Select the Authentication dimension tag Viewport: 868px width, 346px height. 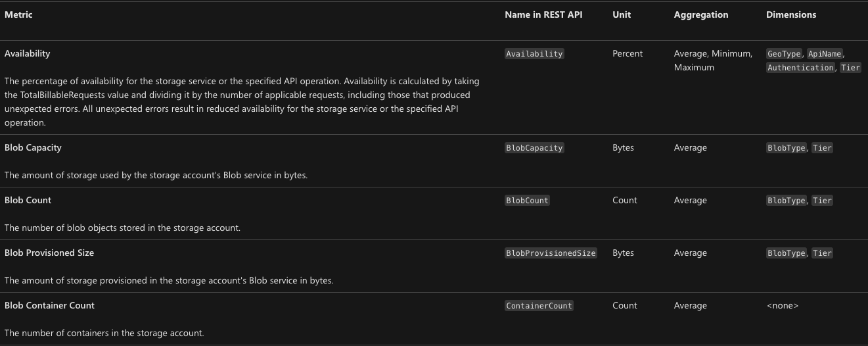800,68
